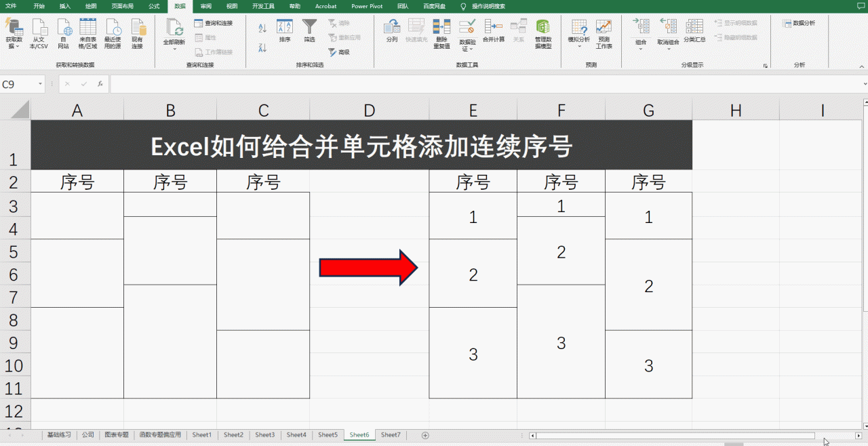Switch to the 插入 (Insert) tab
The image size is (868, 446).
(x=65, y=6)
